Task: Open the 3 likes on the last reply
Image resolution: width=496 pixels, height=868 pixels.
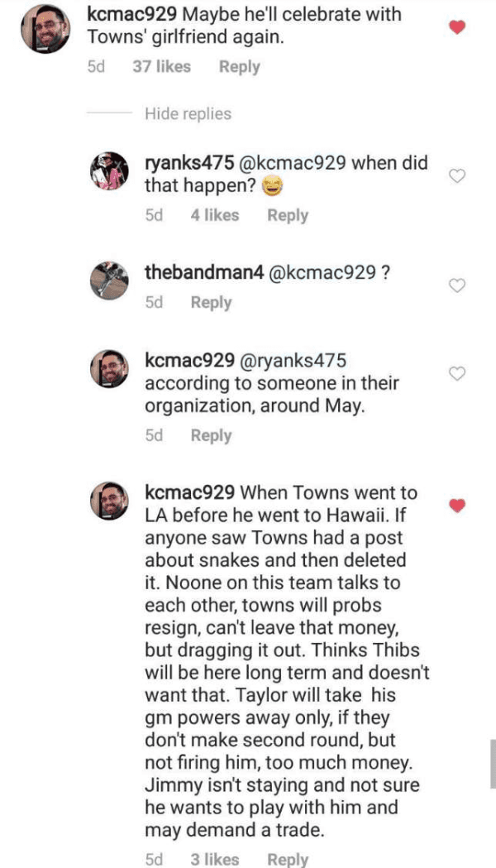Action: pyautogui.click(x=214, y=860)
